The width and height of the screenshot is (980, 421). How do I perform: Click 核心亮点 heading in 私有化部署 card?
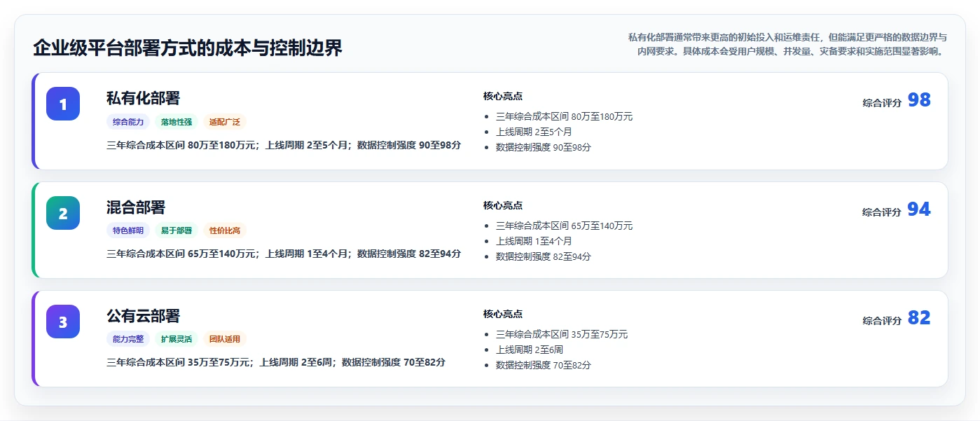point(503,97)
